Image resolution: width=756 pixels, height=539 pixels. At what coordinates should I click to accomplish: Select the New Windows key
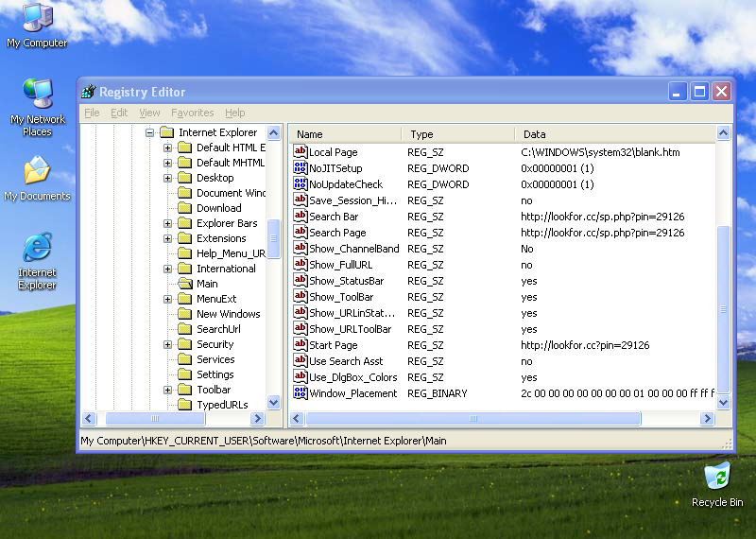[228, 314]
